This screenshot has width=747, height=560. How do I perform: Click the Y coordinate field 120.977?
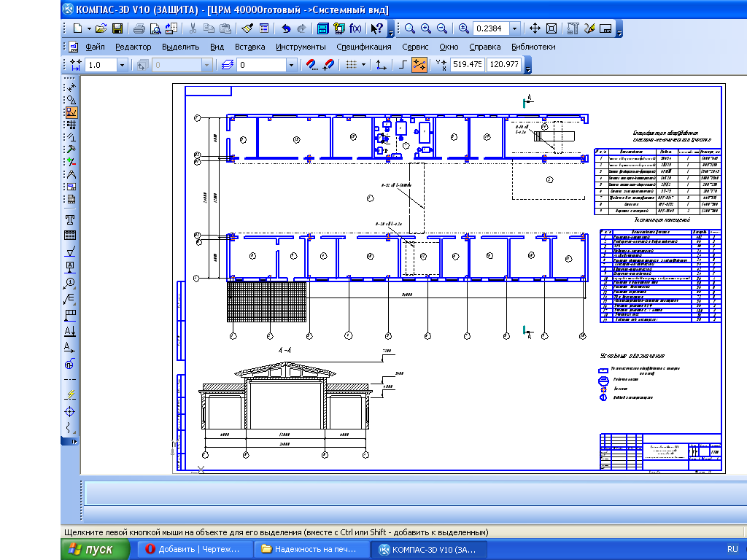tap(503, 64)
